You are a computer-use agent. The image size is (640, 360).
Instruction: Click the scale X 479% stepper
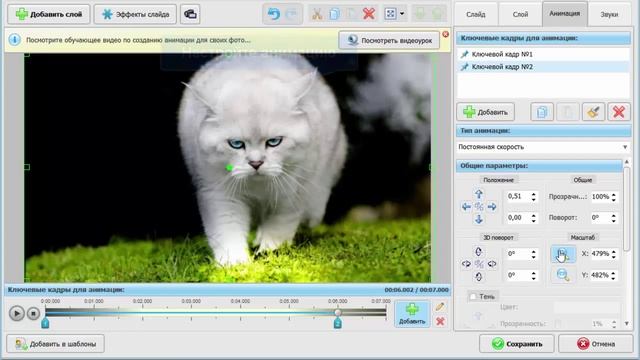613,254
